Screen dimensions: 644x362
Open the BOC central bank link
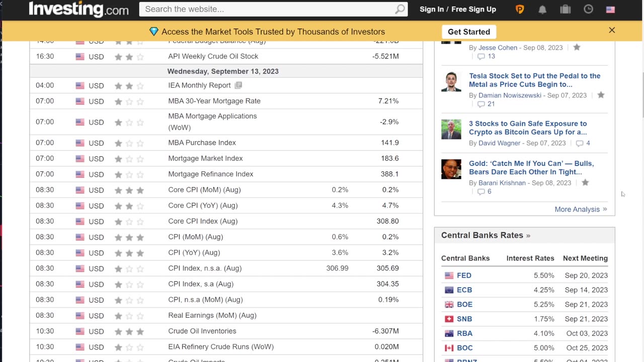point(464,348)
